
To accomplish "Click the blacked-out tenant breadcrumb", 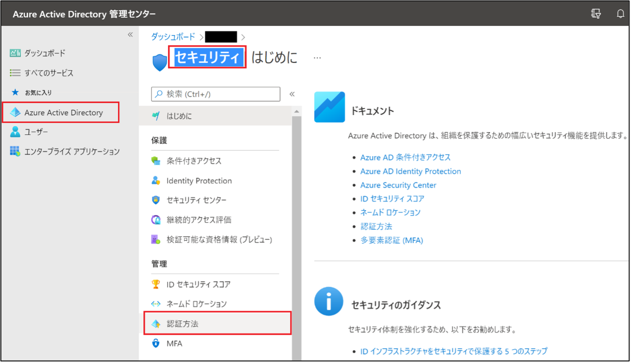I will coord(221,37).
